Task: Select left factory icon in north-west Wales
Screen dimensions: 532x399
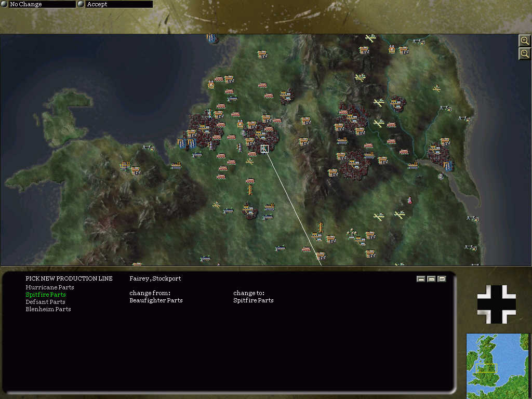Action: point(125,166)
